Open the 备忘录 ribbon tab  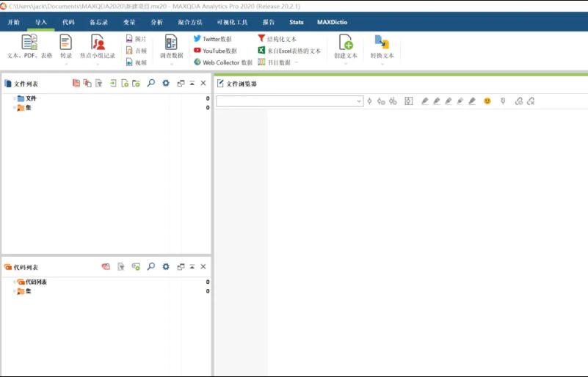pyautogui.click(x=98, y=22)
